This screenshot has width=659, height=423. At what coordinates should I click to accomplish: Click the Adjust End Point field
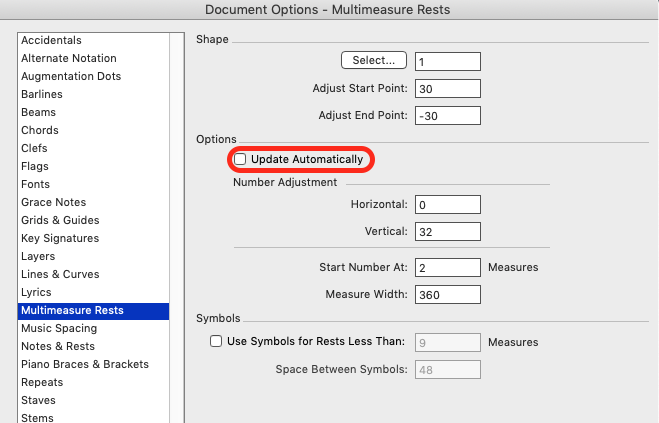tap(448, 115)
